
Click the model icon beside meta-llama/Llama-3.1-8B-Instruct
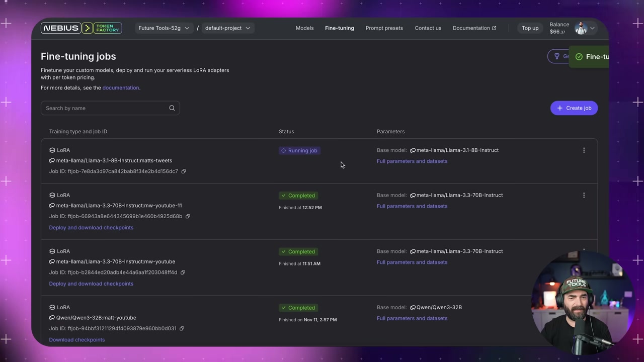413,150
